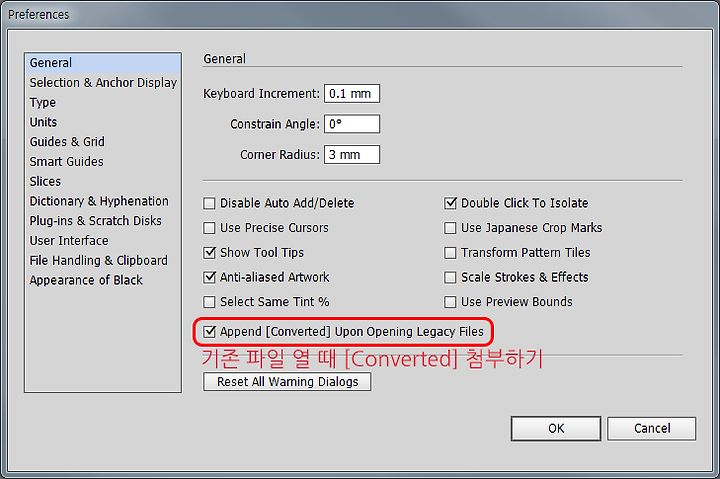Open Dictionary & Hyphenation preferences

[x=103, y=201]
